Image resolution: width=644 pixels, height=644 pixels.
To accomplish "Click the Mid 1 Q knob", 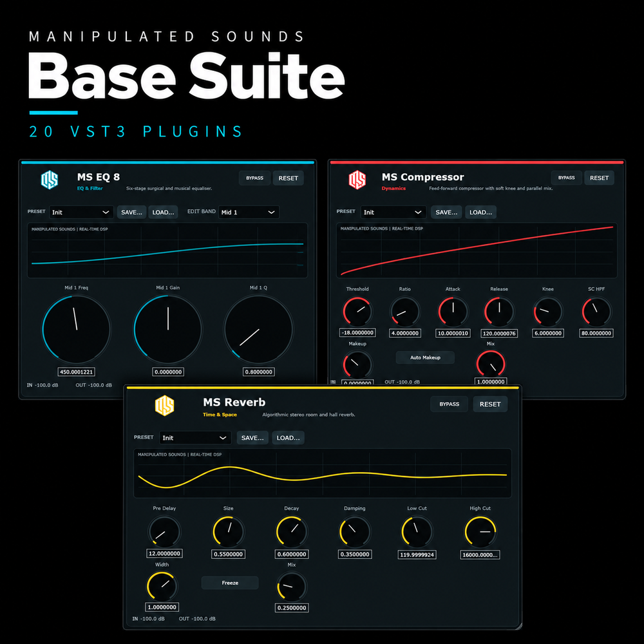I will point(258,329).
